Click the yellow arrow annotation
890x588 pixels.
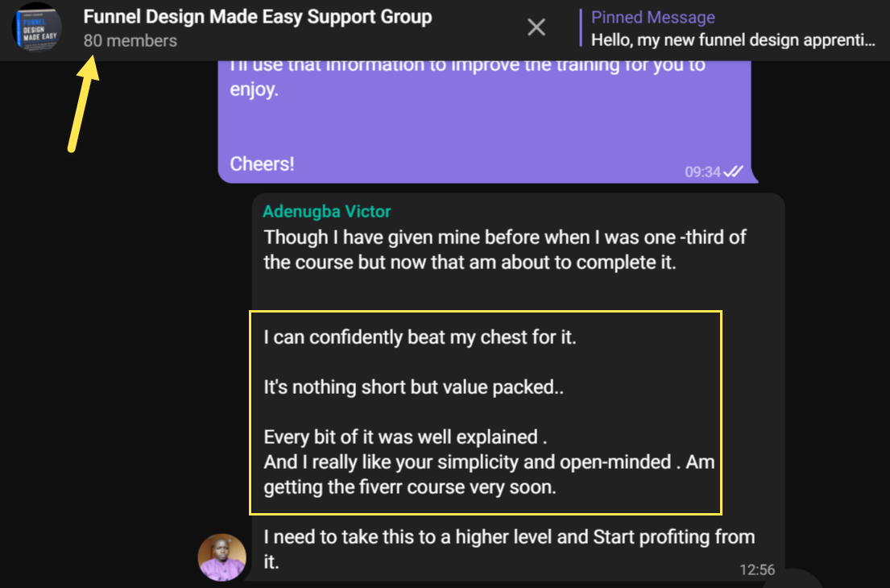(83, 103)
